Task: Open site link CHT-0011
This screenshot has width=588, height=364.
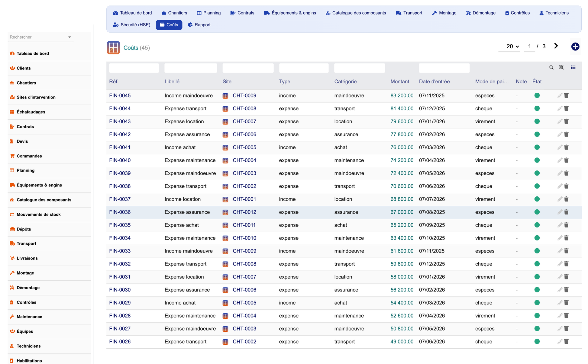Action: click(244, 225)
